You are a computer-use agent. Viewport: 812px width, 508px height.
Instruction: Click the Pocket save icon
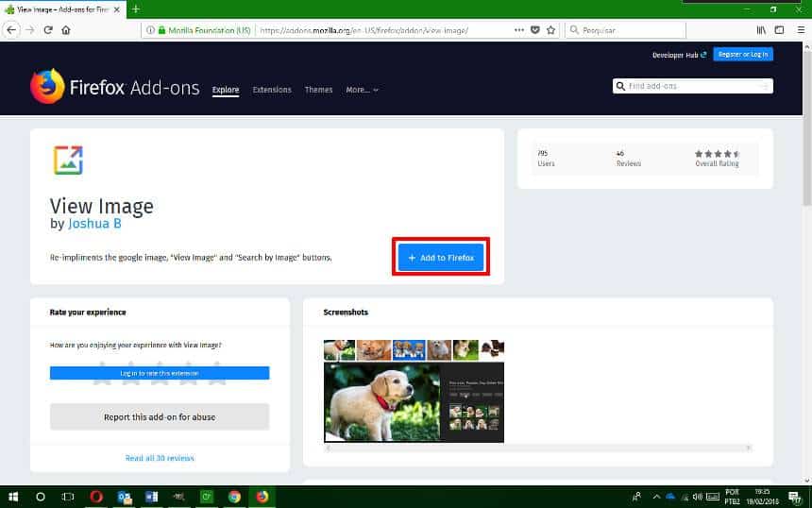click(x=535, y=30)
